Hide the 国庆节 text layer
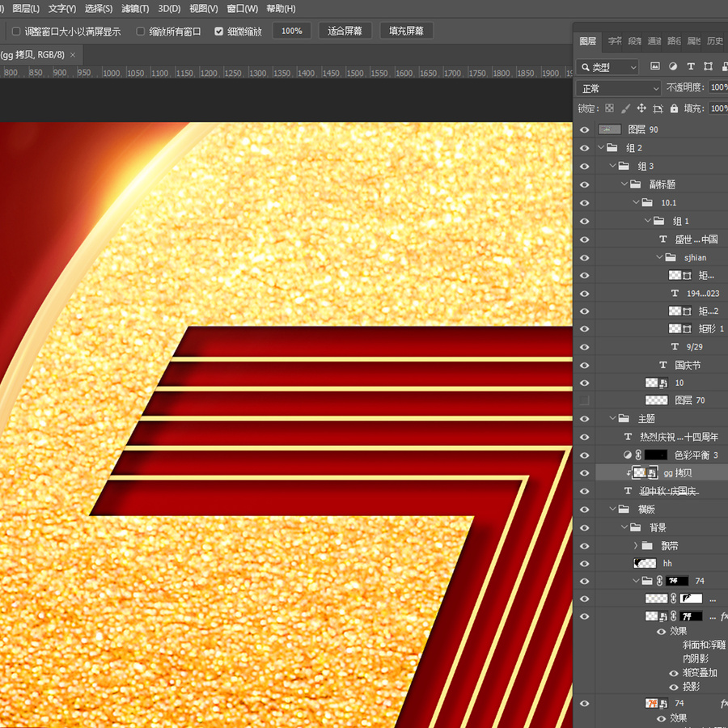Viewport: 728px width, 728px height. (585, 366)
